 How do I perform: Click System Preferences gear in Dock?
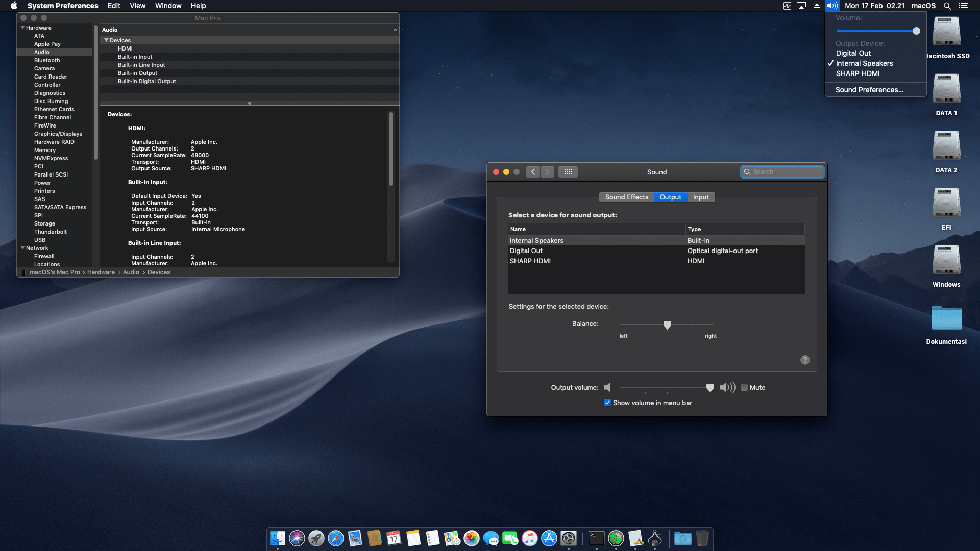point(568,538)
